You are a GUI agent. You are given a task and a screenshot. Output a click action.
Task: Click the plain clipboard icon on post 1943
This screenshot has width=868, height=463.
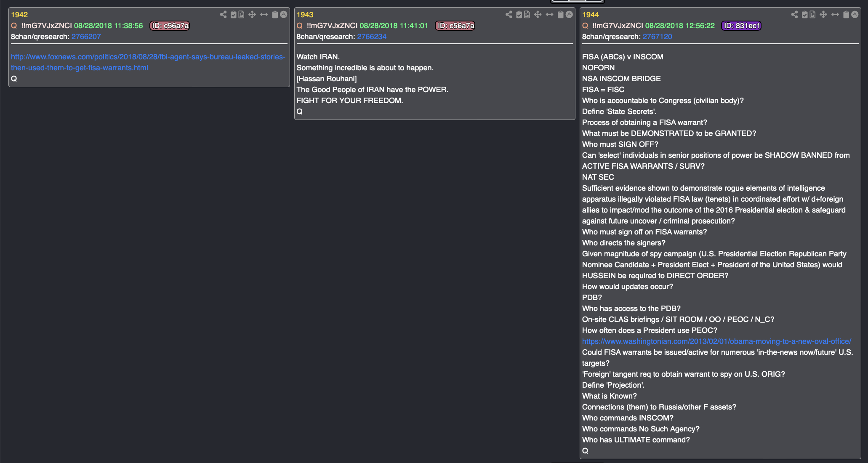pyautogui.click(x=561, y=15)
